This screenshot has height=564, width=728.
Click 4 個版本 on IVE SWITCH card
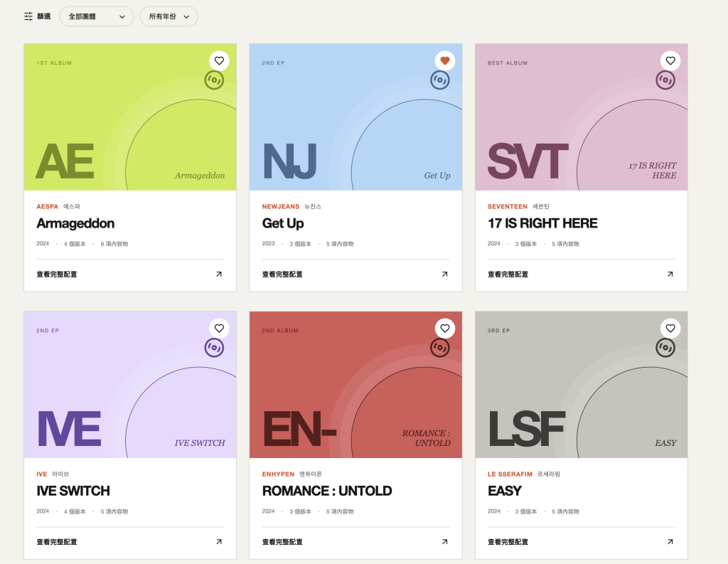tap(75, 511)
